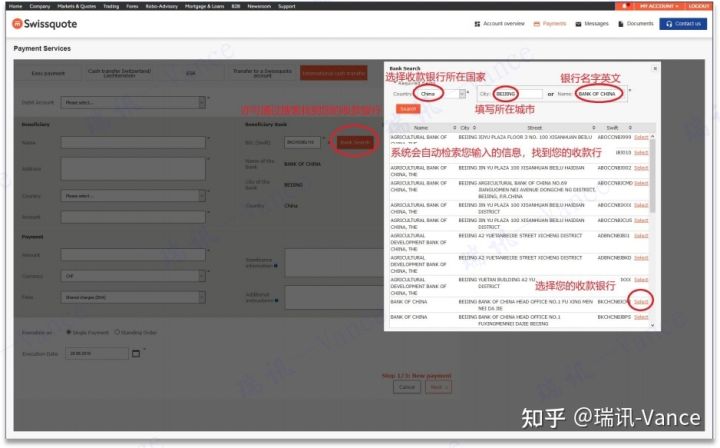Click scroll-up arrow of results list
Screen dimensions: 720x448
[652, 136]
